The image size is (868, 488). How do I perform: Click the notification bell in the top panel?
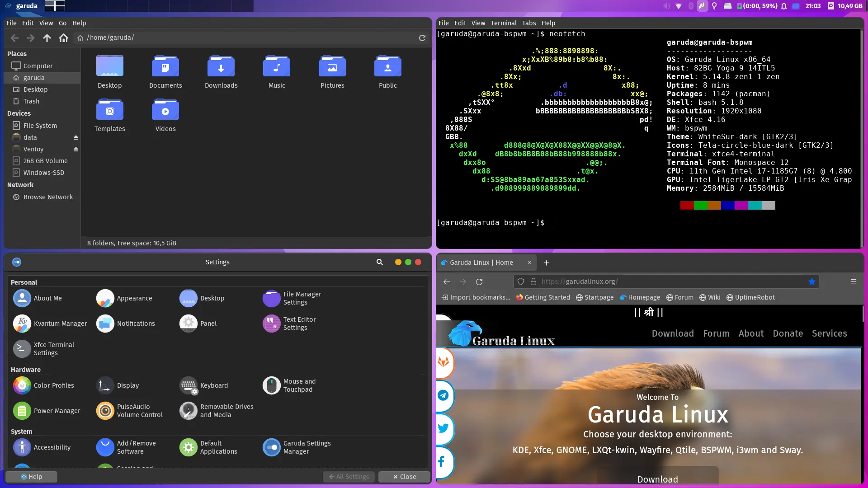tap(784, 6)
